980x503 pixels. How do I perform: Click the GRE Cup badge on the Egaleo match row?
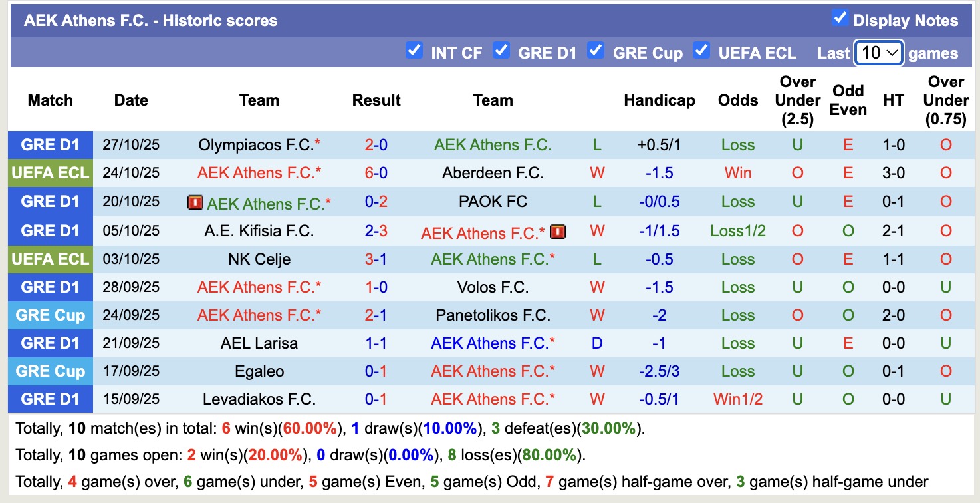click(x=50, y=371)
